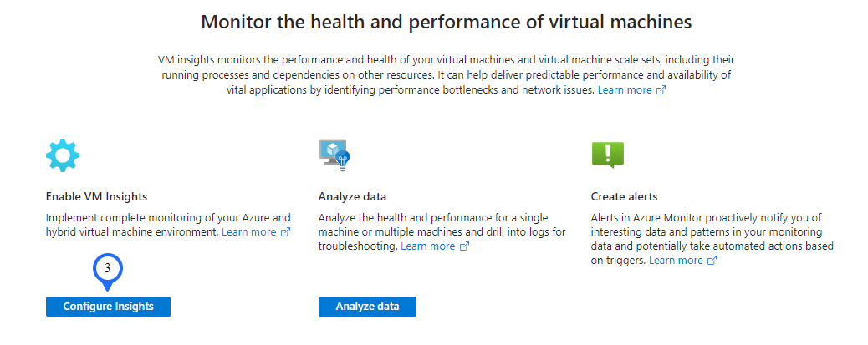Image resolution: width=868 pixels, height=345 pixels.
Task: Select the Enable VM Insights heading
Action: pyautogui.click(x=96, y=197)
